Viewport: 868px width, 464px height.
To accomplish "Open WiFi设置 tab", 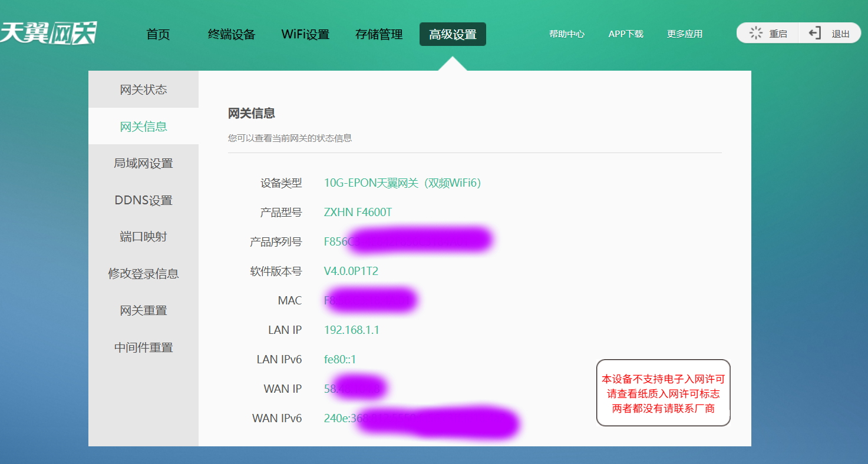I will point(305,34).
